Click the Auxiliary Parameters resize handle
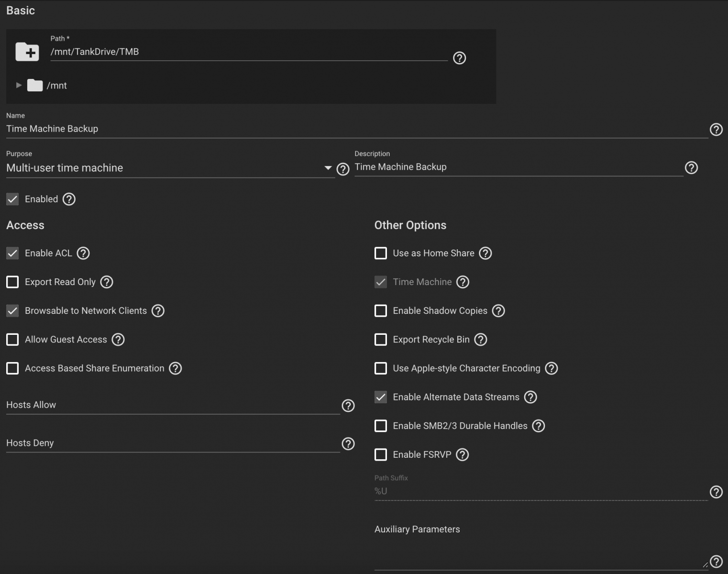This screenshot has width=728, height=574. (705, 565)
